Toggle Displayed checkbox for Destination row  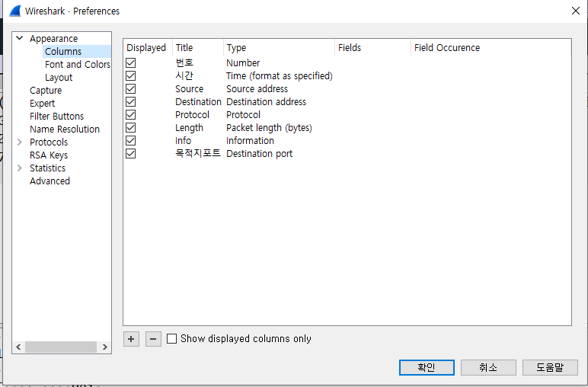[x=130, y=101]
